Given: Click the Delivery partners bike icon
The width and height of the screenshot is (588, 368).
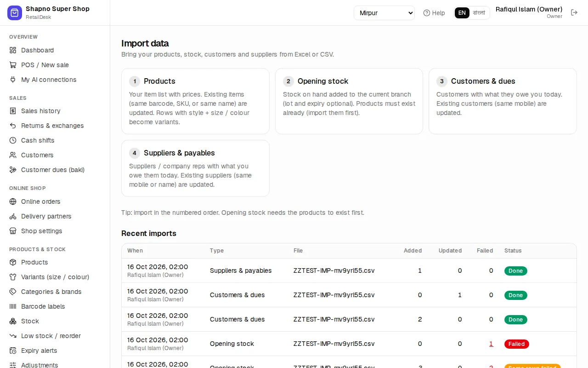Looking at the screenshot, I should coord(13,216).
